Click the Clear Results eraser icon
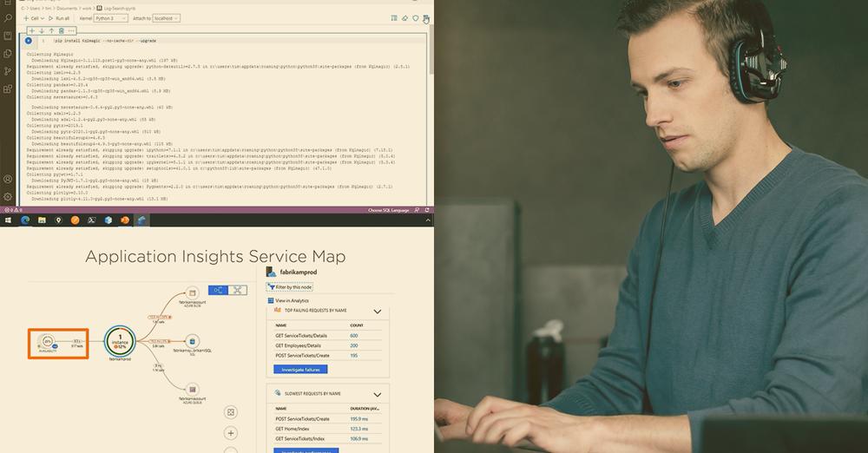 pos(404,18)
